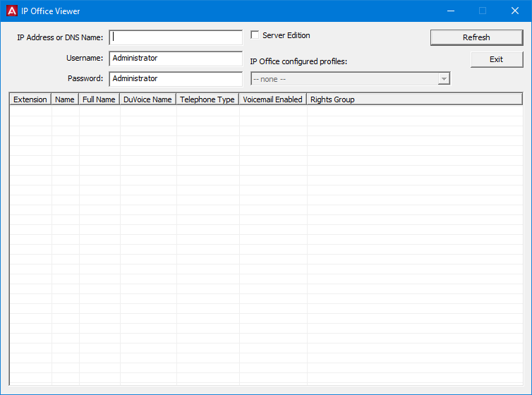532x395 pixels.
Task: Sort by Telephone Type column header
Action: click(x=207, y=99)
